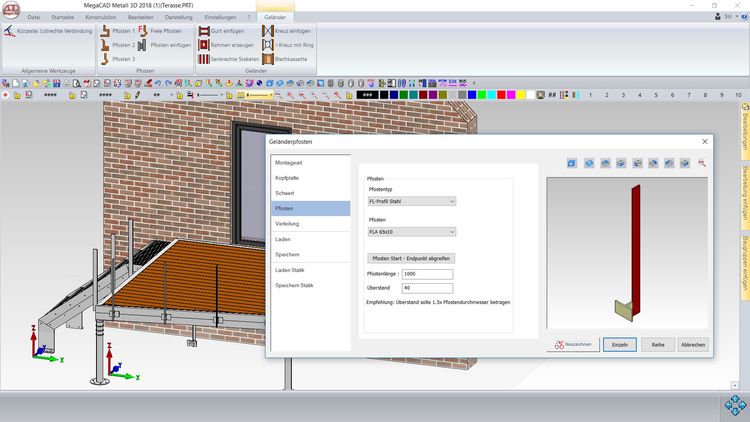750x422 pixels.
Task: Select Kopfplatte in the dialog sidebar
Action: pyautogui.click(x=287, y=178)
